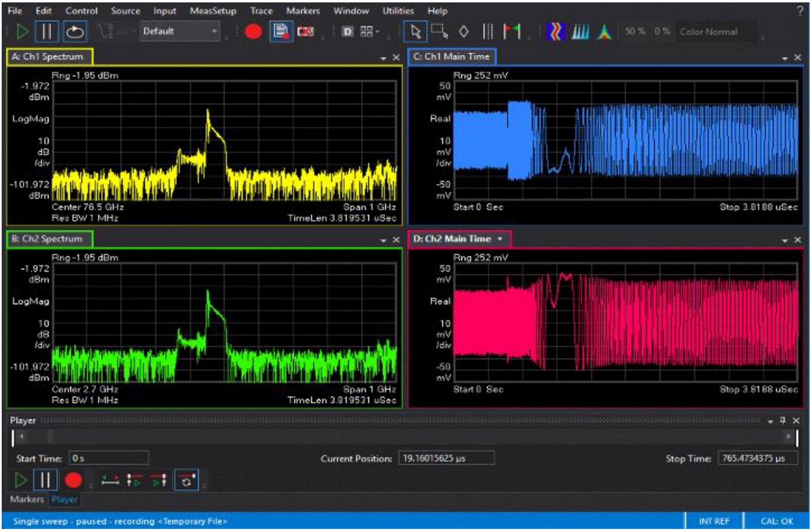The width and height of the screenshot is (812, 530).
Task: Toggle loop playback in the Player controls
Action: (187, 480)
